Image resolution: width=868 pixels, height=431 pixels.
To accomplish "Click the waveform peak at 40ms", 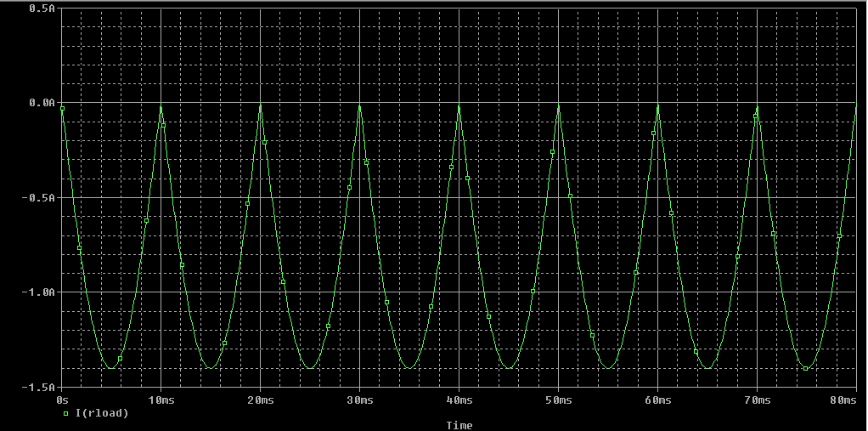I will pos(459,105).
